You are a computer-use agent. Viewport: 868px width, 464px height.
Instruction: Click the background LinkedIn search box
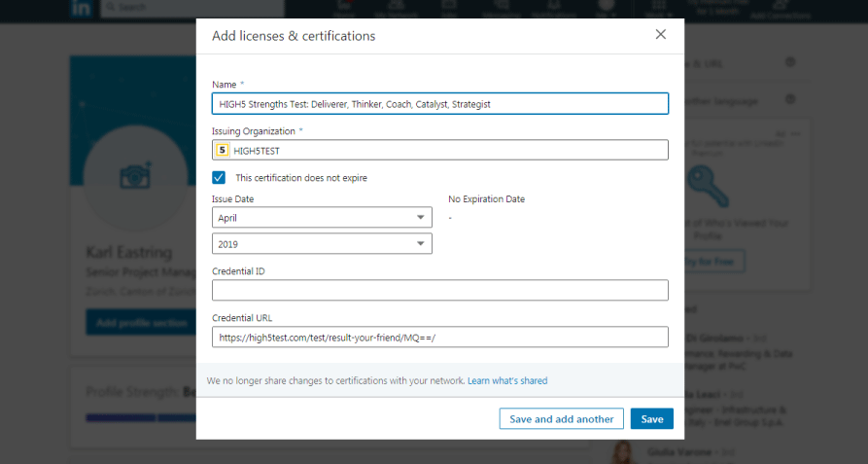(192, 7)
